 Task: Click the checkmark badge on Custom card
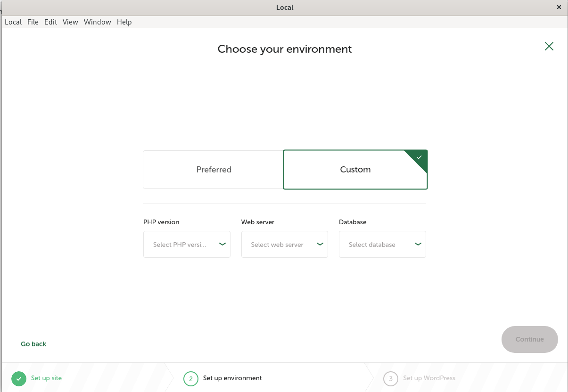click(x=419, y=158)
